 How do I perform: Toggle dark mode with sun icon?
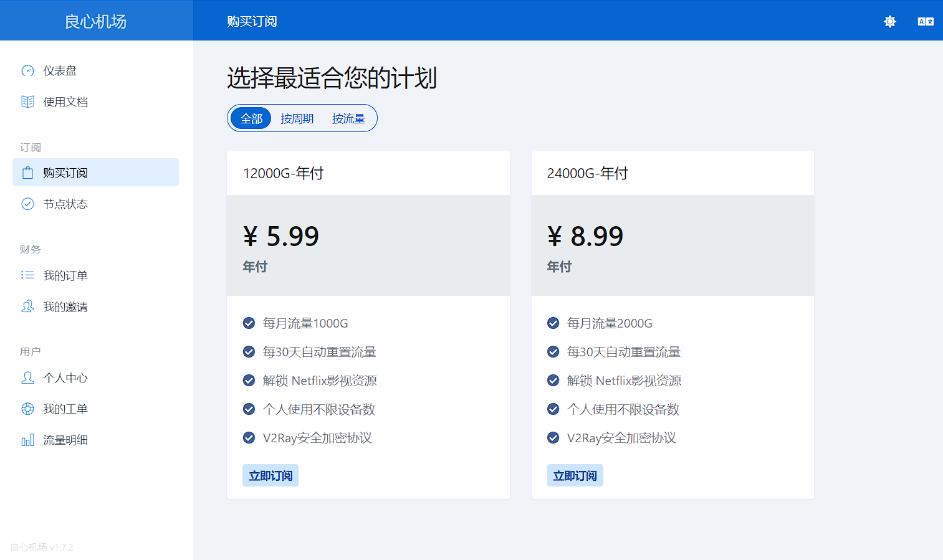click(x=889, y=22)
